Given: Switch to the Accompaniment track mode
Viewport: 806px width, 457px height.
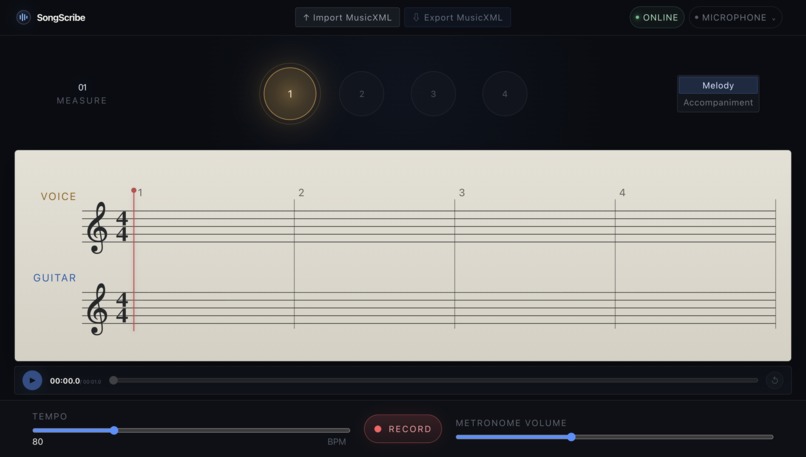Looking at the screenshot, I should 718,102.
